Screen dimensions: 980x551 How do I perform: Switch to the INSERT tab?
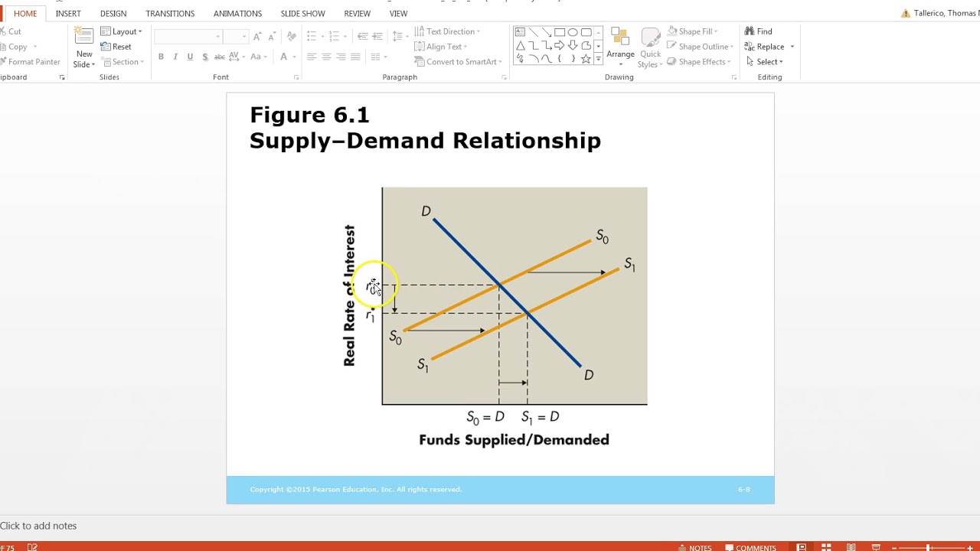pyautogui.click(x=68, y=14)
